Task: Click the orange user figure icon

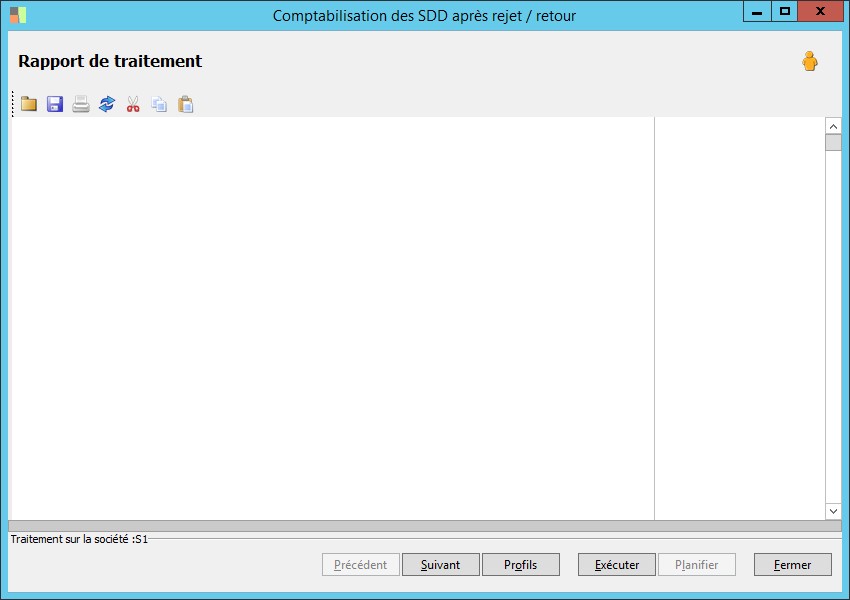Action: point(810,61)
